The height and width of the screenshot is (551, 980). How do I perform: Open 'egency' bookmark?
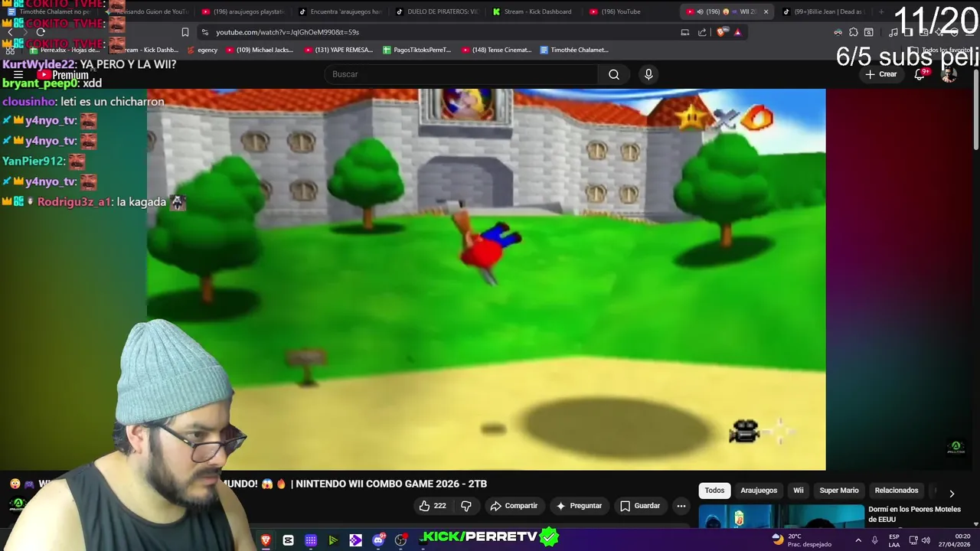click(x=202, y=50)
